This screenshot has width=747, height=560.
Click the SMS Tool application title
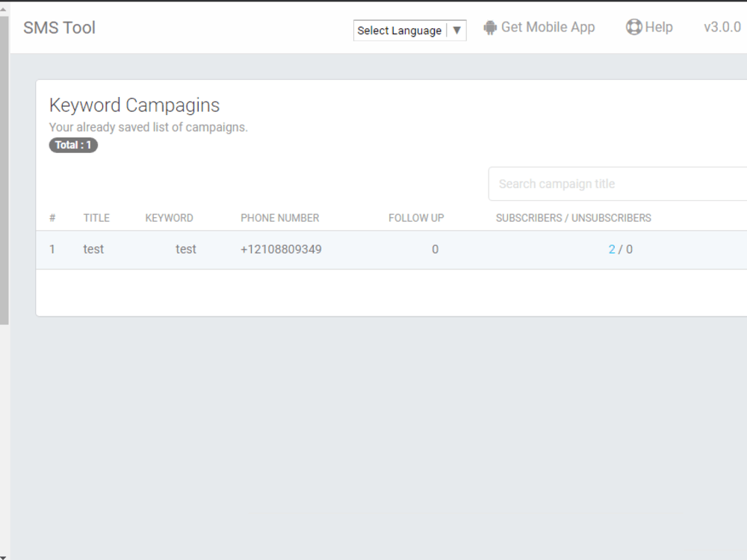click(60, 27)
